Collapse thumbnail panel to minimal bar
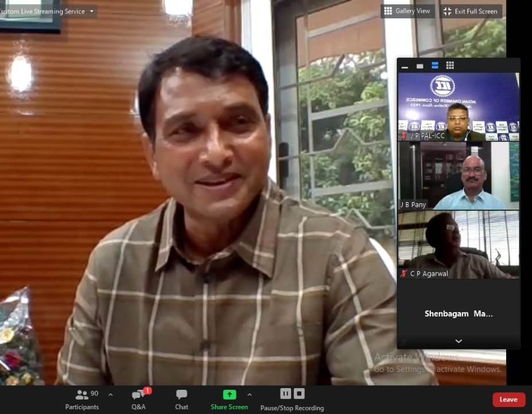 (x=405, y=66)
